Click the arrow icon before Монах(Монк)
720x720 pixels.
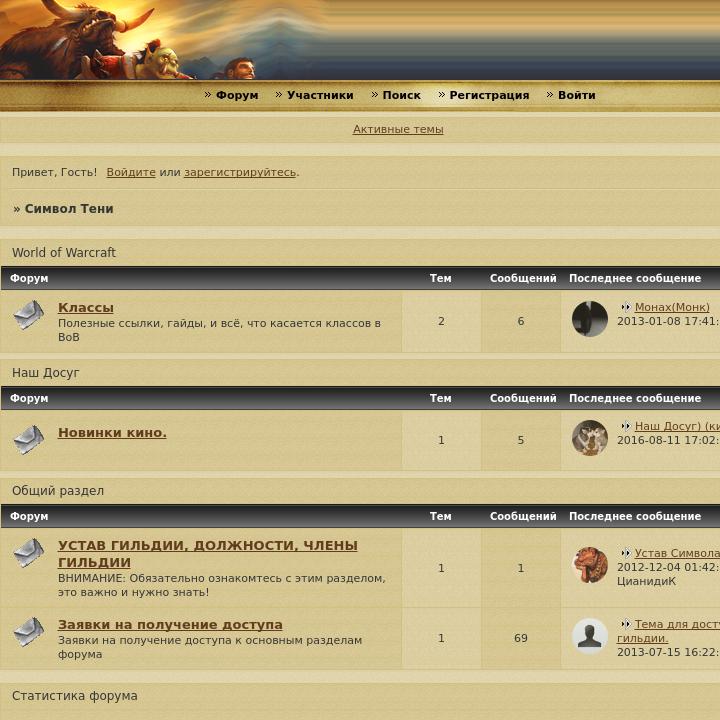[x=625, y=307]
